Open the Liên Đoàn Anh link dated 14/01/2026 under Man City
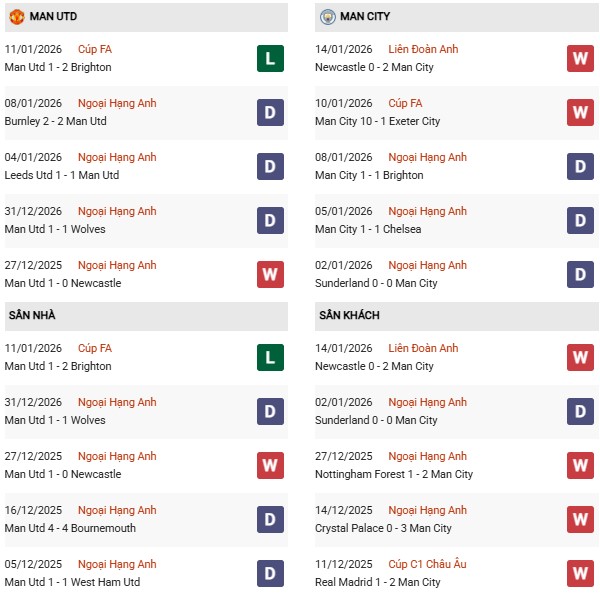 click(x=423, y=49)
